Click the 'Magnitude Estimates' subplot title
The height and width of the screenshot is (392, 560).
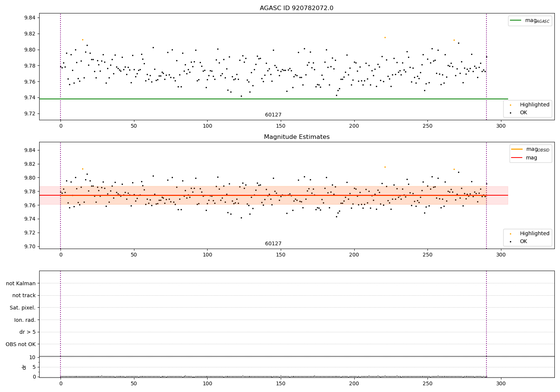pos(296,137)
